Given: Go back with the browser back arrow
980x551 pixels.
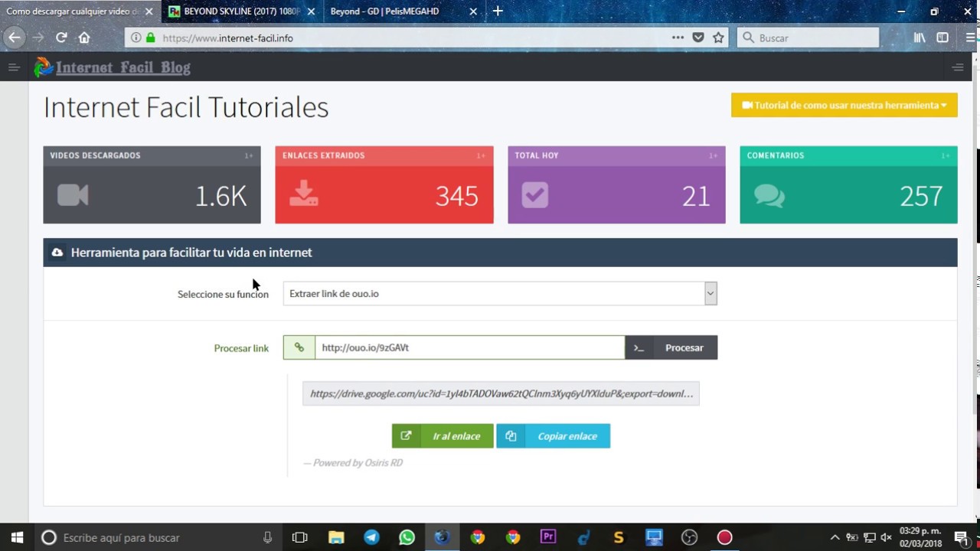Looking at the screenshot, I should pos(15,37).
